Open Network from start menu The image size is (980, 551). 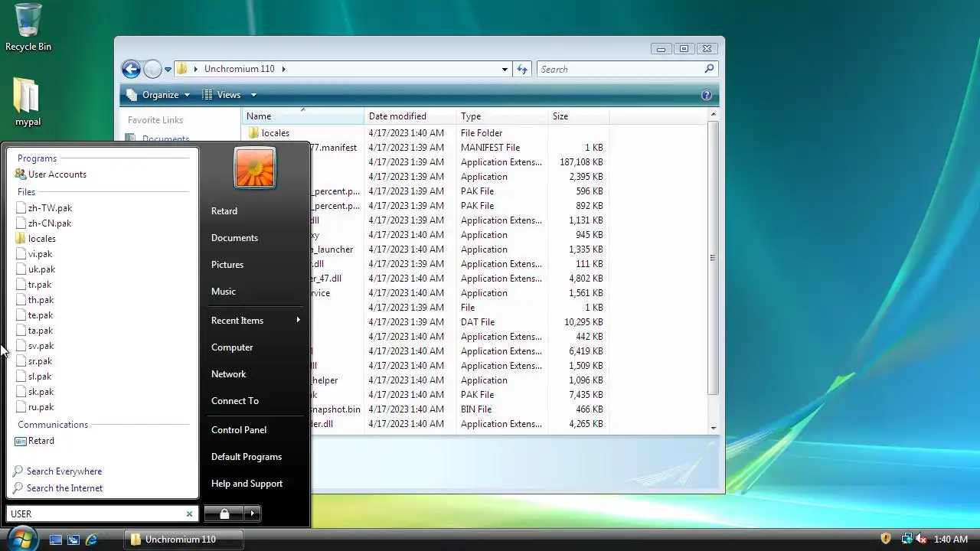tap(229, 374)
